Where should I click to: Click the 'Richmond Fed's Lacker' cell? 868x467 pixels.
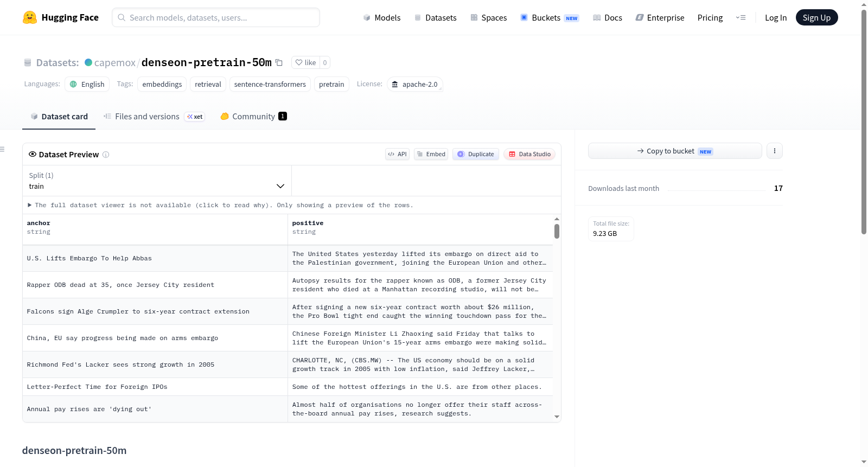tap(155, 364)
